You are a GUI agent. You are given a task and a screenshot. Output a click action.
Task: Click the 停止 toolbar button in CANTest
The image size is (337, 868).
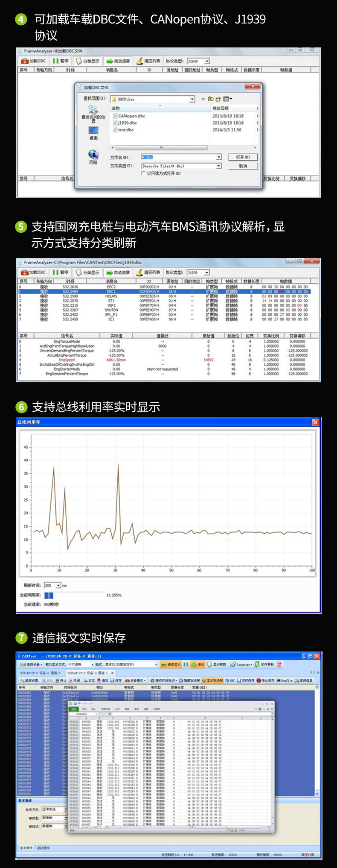(x=61, y=680)
